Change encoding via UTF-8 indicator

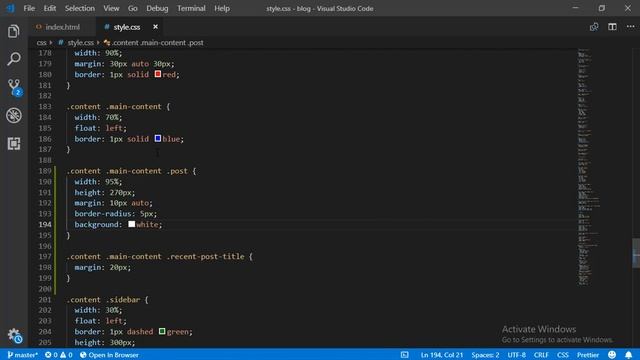[516, 355]
